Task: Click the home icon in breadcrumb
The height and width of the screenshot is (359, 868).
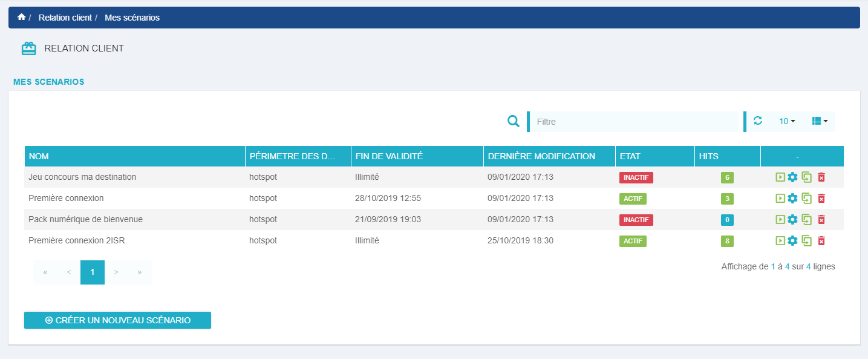Action: coord(22,18)
